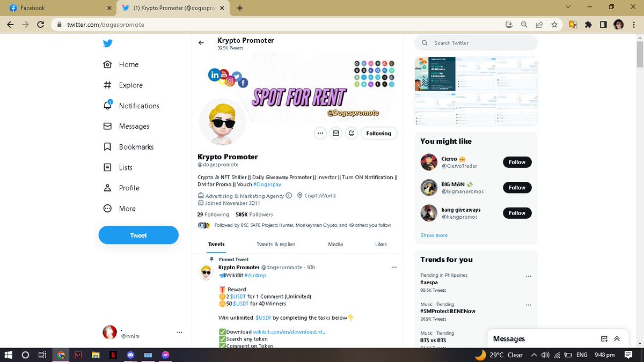Toggle Chrome side panel
This screenshot has width=644, height=362.
pyautogui.click(x=603, y=25)
